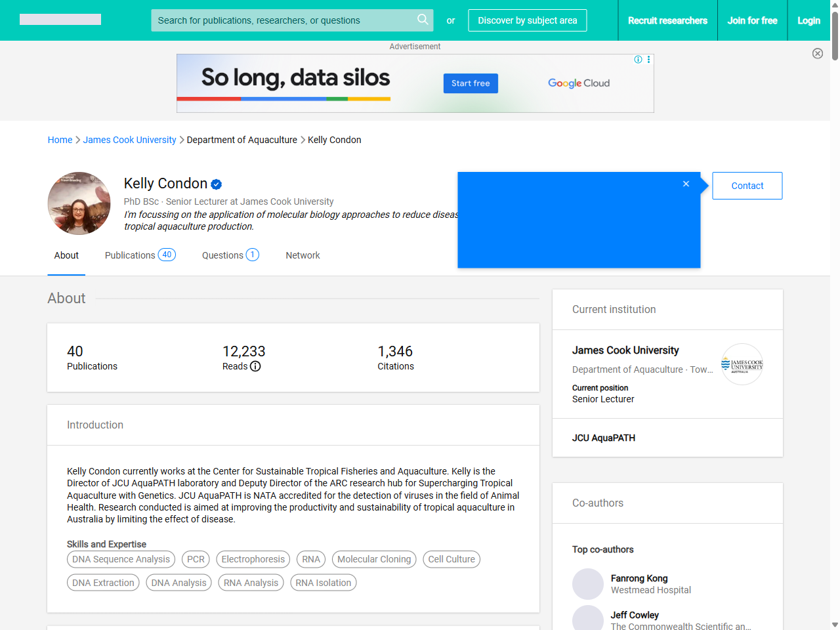The height and width of the screenshot is (630, 840).
Task: Switch to the Publications tab
Action: point(130,255)
